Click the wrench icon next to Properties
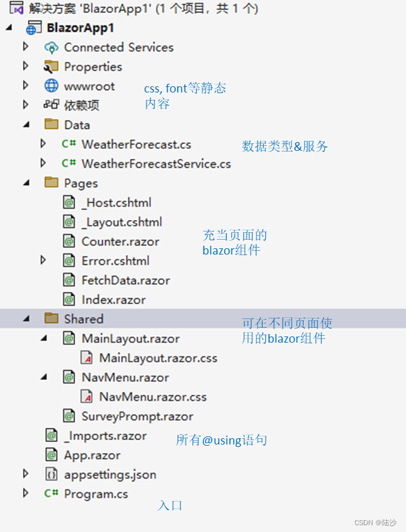Viewport: 406px width, 532px height. click(52, 66)
